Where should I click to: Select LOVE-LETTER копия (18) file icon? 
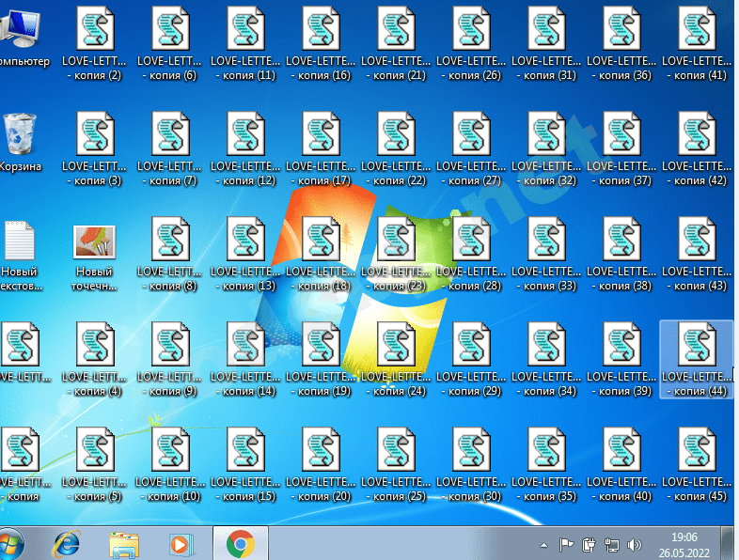[321, 240]
